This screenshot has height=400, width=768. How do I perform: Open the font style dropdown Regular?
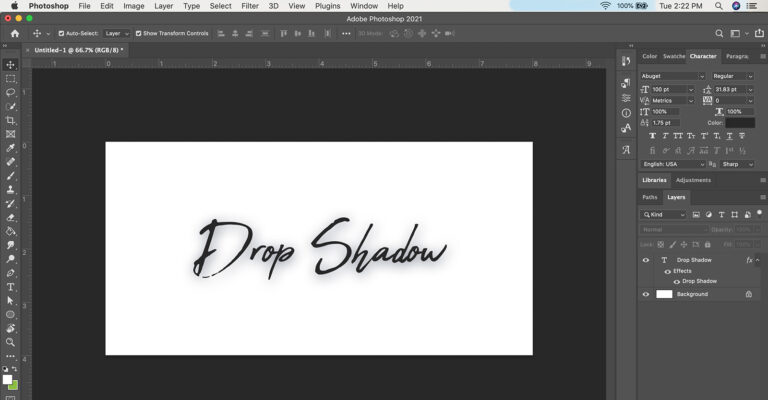tap(733, 76)
